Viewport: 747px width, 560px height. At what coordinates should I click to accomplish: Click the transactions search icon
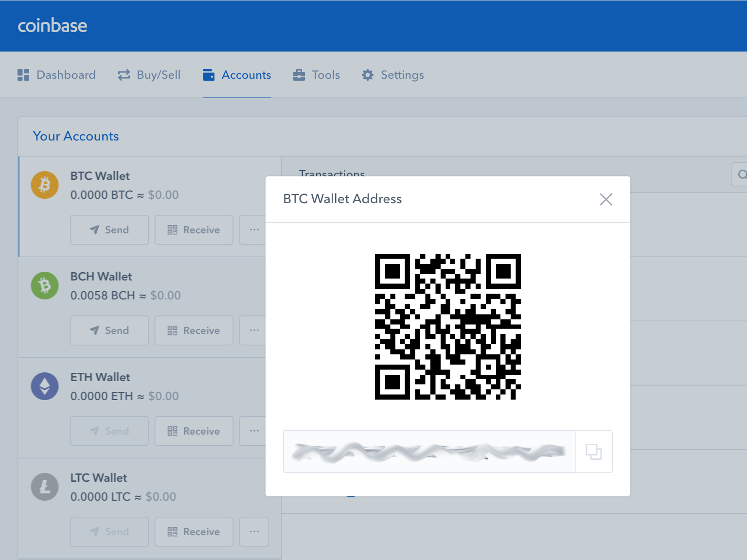click(742, 175)
